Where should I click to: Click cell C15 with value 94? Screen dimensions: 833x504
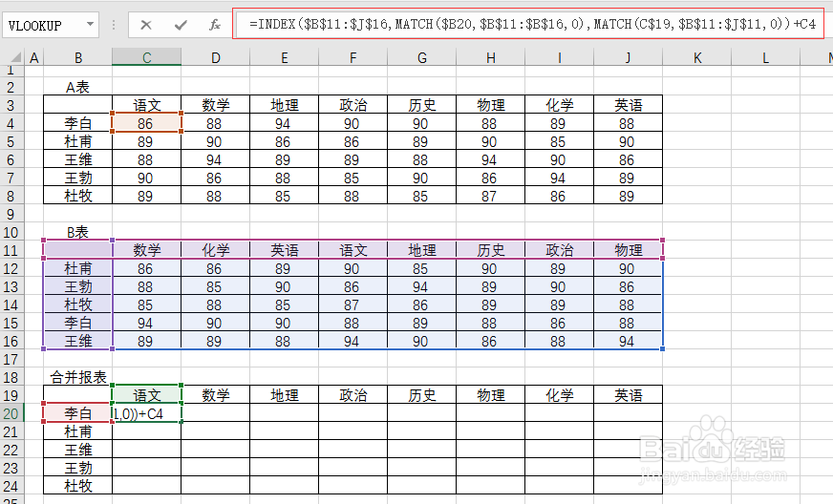pos(146,323)
